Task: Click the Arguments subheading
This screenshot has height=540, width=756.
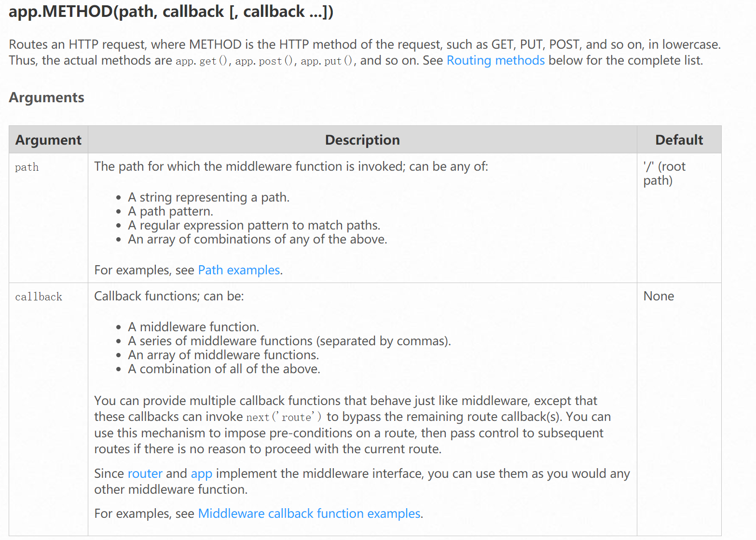Action: point(47,98)
